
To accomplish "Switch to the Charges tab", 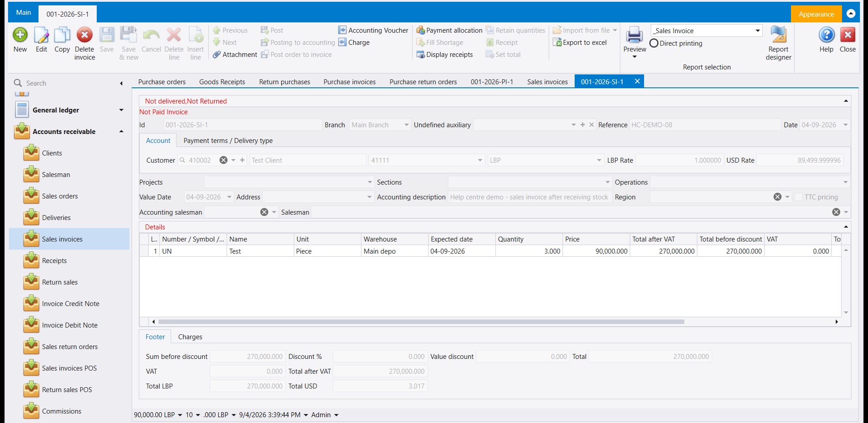I will 190,337.
